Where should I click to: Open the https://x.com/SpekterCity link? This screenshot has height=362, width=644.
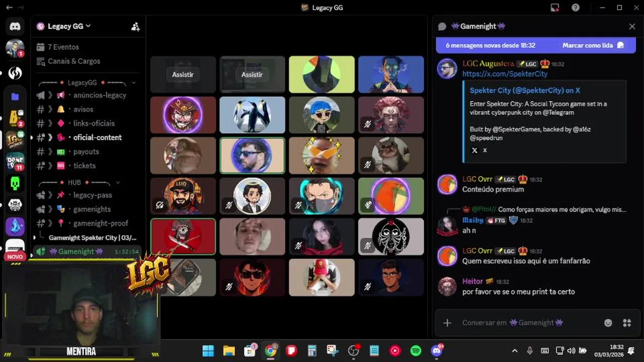click(x=505, y=74)
